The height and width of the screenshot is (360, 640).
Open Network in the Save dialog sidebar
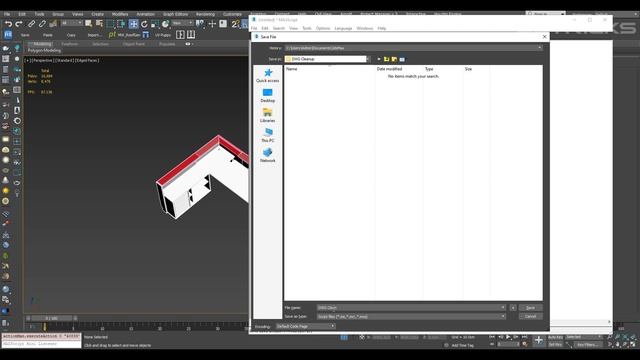coord(268,156)
